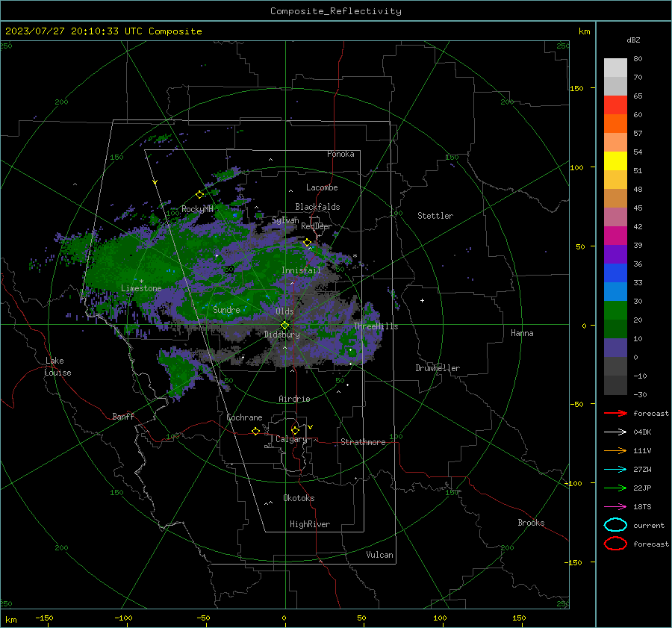Click the Innisfail label
This screenshot has width=672, height=628.
coord(301,270)
